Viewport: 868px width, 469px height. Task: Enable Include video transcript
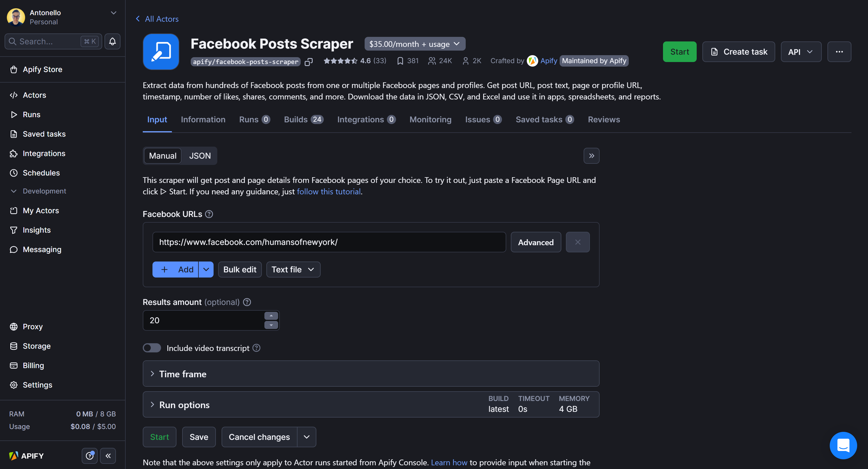coord(152,348)
